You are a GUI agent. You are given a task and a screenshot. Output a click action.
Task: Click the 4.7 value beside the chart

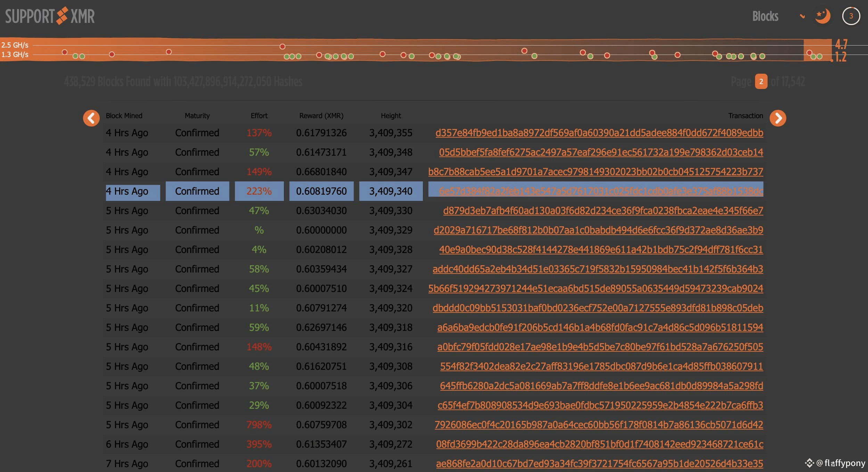pos(841,44)
